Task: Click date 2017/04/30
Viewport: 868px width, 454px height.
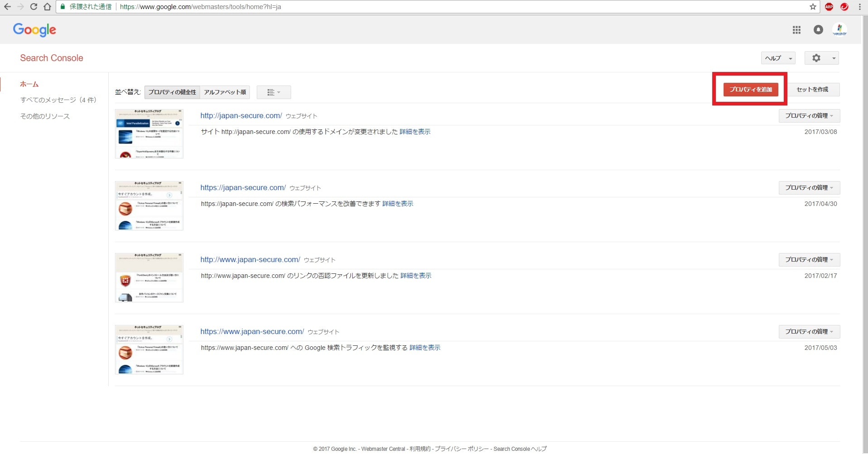Action: pyautogui.click(x=820, y=204)
